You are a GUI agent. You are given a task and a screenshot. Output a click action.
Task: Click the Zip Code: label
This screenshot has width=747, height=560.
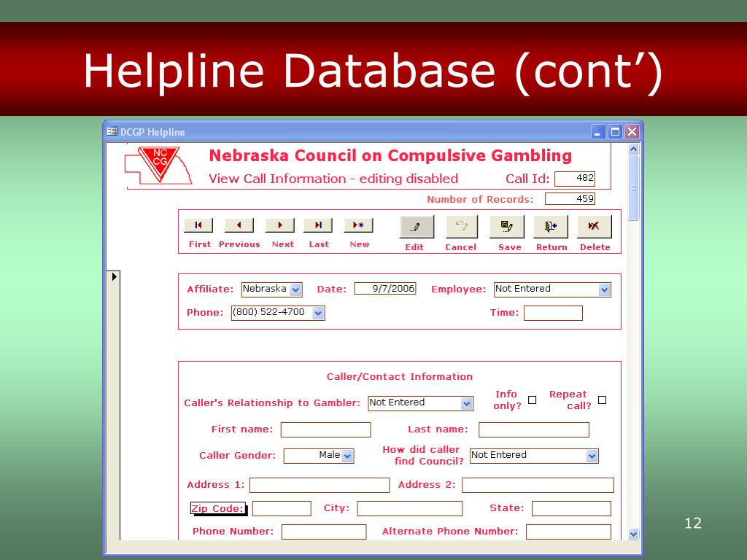[x=217, y=508]
